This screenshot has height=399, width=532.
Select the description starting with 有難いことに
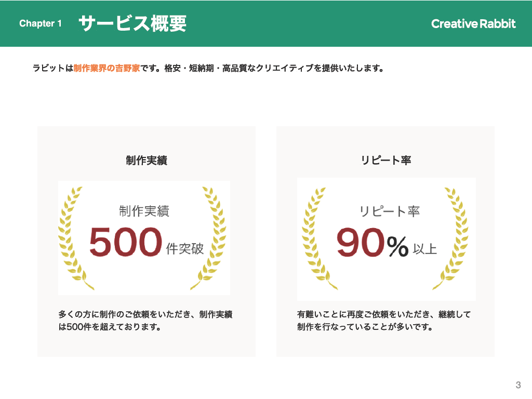384,321
